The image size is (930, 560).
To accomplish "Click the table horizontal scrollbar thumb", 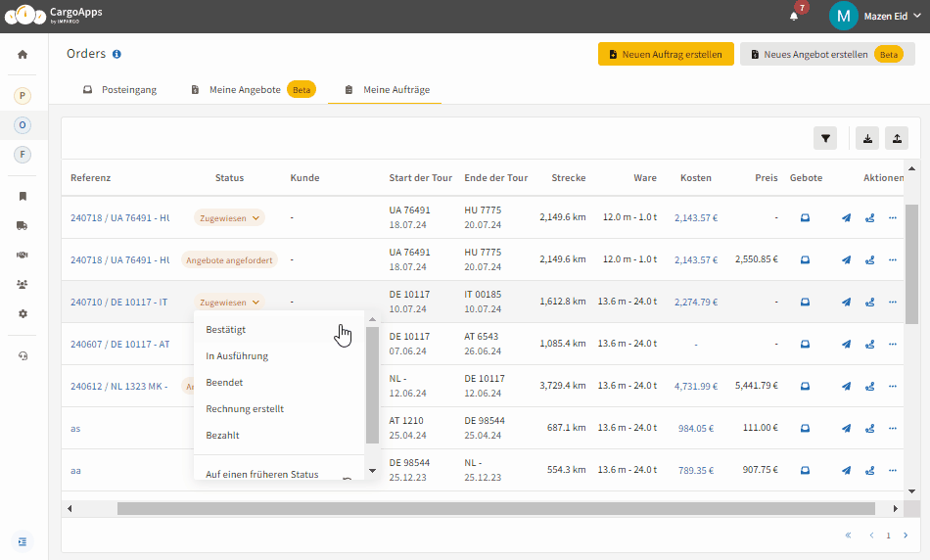I will tap(496, 508).
